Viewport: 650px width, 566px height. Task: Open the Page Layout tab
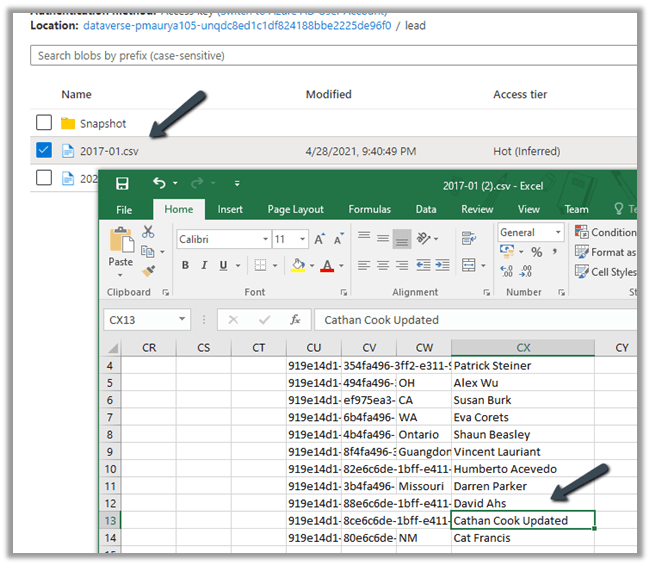(x=295, y=209)
